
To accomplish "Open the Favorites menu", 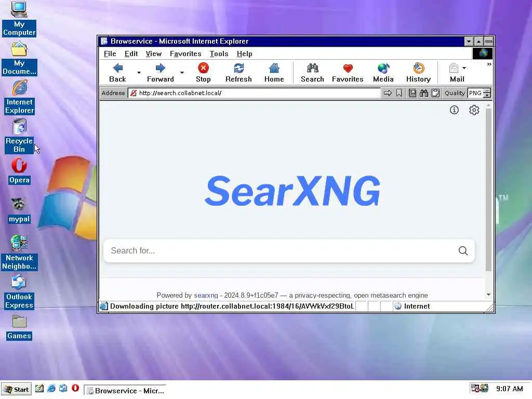I will pos(185,54).
